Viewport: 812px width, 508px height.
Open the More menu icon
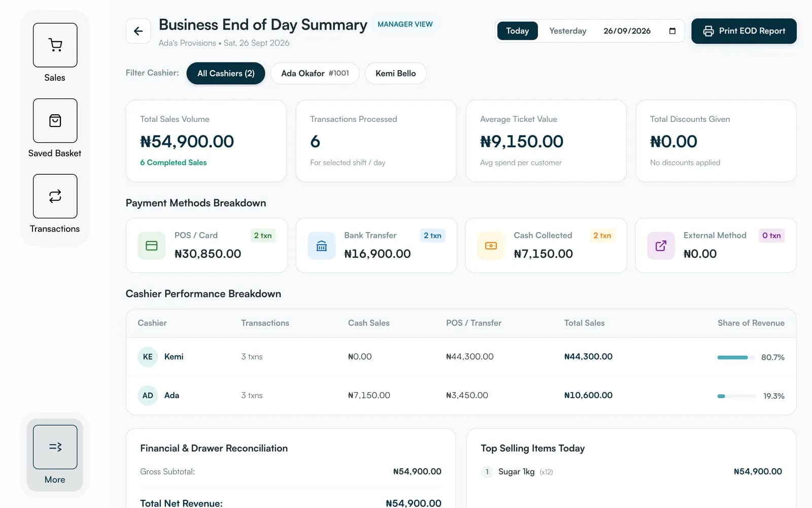[55, 447]
